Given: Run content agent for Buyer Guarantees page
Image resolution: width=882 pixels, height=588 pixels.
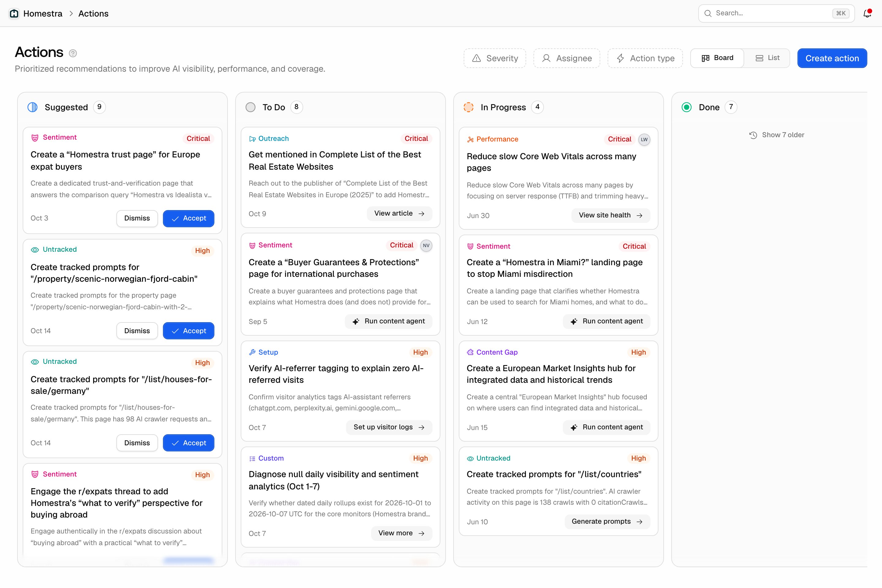Looking at the screenshot, I should coord(389,321).
